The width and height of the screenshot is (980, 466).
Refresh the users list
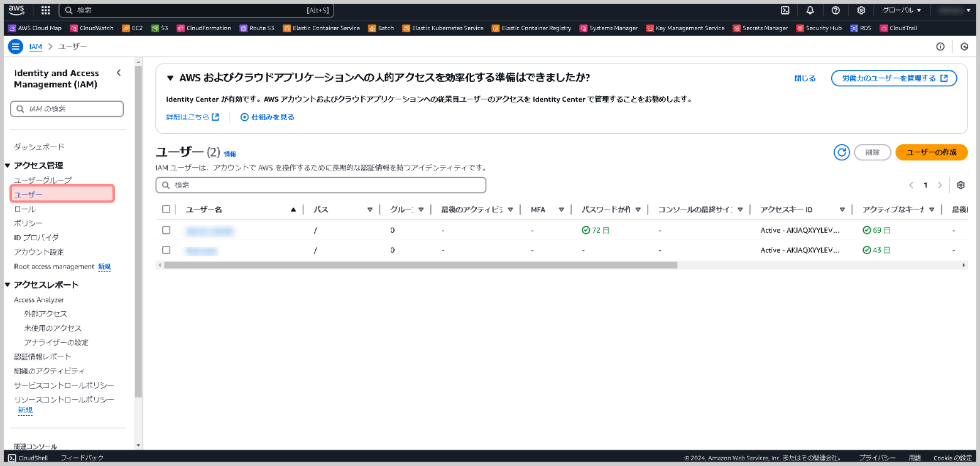[842, 152]
